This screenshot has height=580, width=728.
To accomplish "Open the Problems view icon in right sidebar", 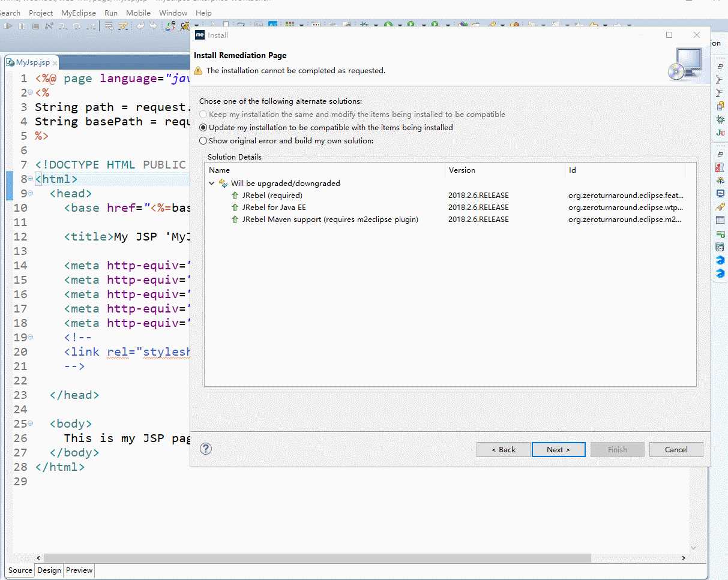I will click(720, 167).
